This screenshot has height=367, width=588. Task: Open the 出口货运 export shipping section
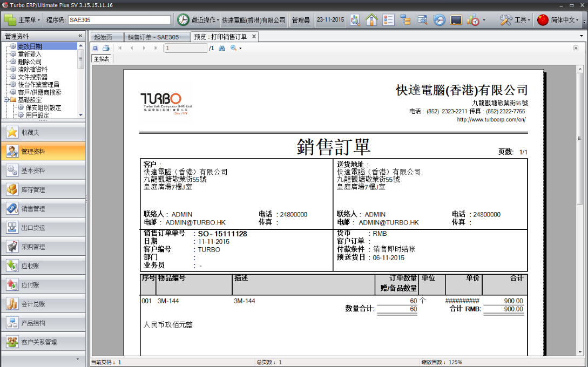[43, 228]
